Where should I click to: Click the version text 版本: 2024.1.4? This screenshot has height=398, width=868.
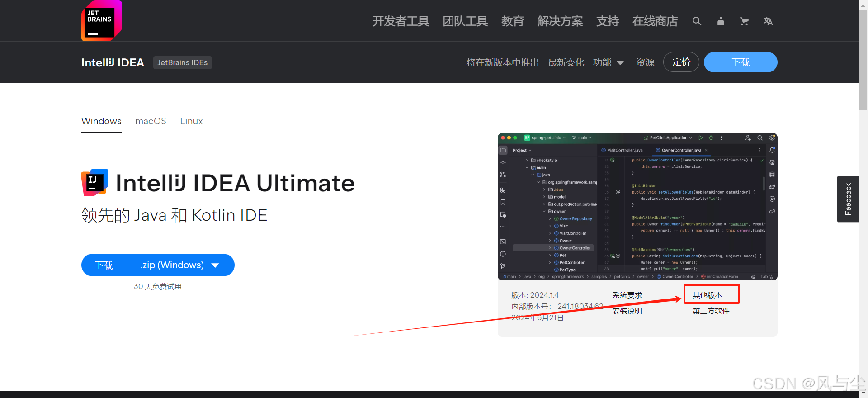(x=535, y=295)
